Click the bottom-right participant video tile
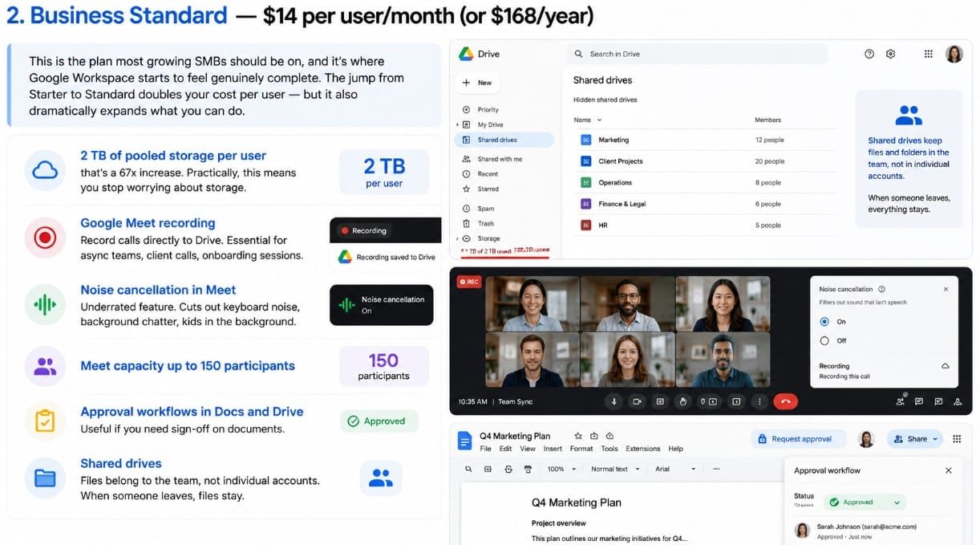Viewport: 980px width, 545px height. point(723,360)
